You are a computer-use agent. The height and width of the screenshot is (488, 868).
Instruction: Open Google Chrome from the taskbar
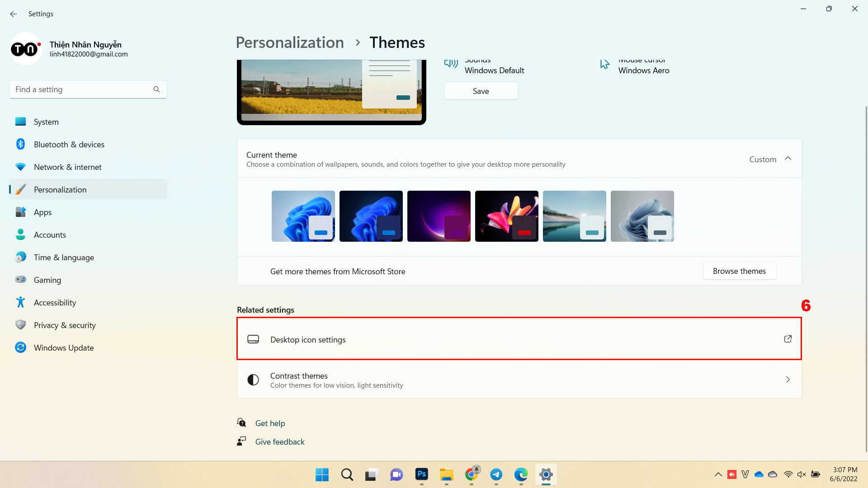(471, 474)
